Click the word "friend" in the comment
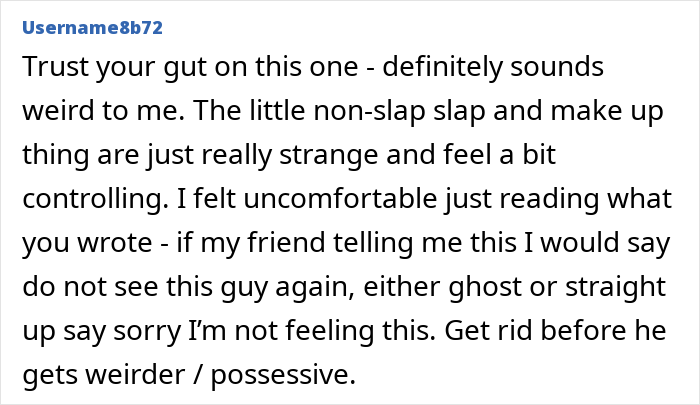The height and width of the screenshot is (405, 700). click(x=286, y=242)
